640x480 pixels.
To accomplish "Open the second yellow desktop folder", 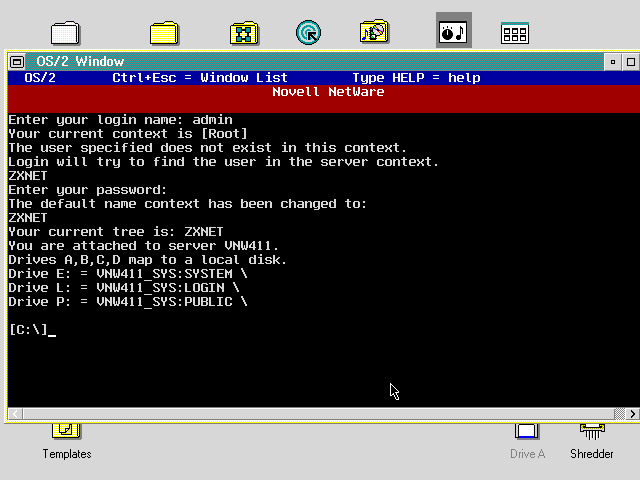I will coord(164,33).
